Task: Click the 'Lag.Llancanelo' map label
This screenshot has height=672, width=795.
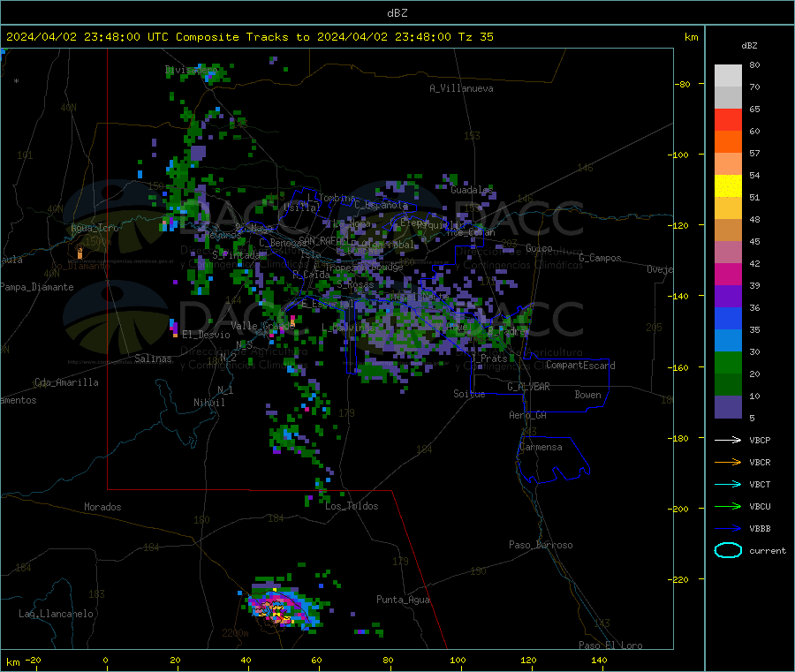Action: [x=56, y=614]
